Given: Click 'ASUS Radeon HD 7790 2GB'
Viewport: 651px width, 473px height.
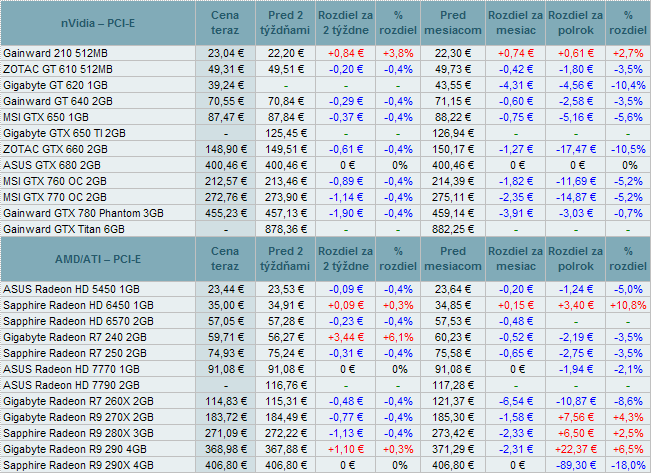Looking at the screenshot, I should [x=71, y=385].
